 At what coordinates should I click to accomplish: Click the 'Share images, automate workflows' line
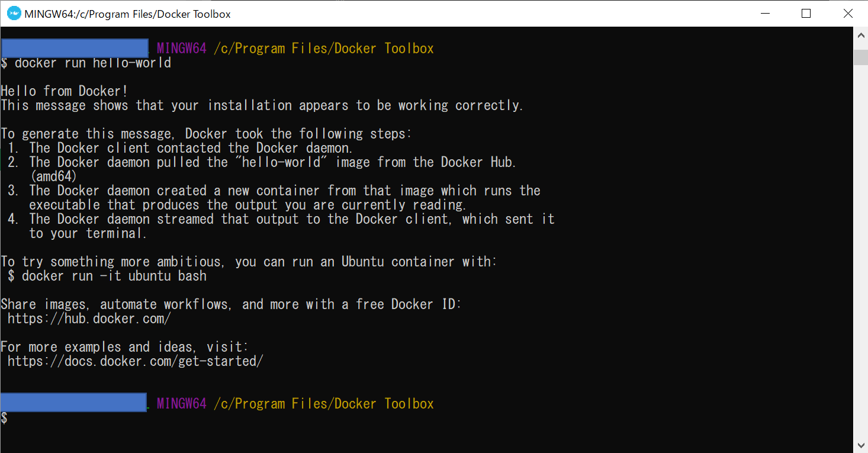231,304
